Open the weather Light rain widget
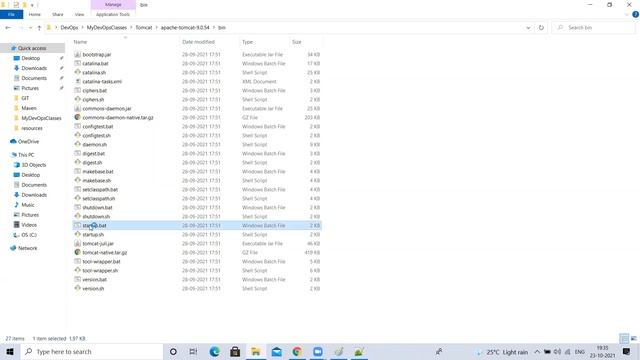This screenshot has width=640, height=360. [502, 352]
